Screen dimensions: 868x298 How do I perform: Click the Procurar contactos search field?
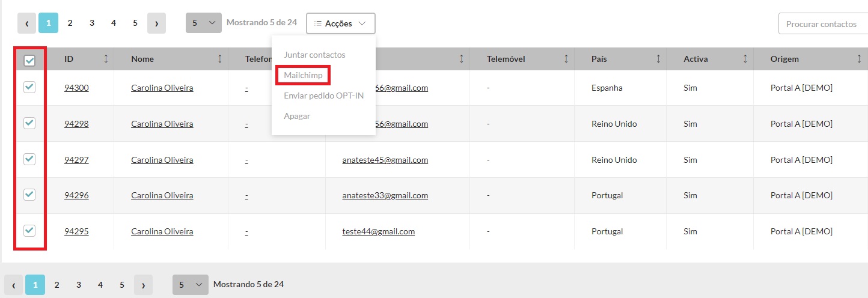coord(822,24)
